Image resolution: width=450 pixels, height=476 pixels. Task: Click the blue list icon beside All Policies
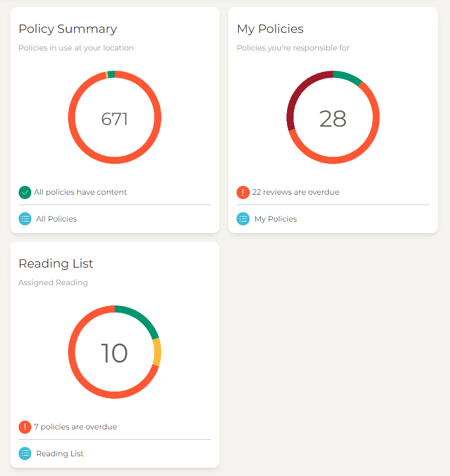[25, 219]
